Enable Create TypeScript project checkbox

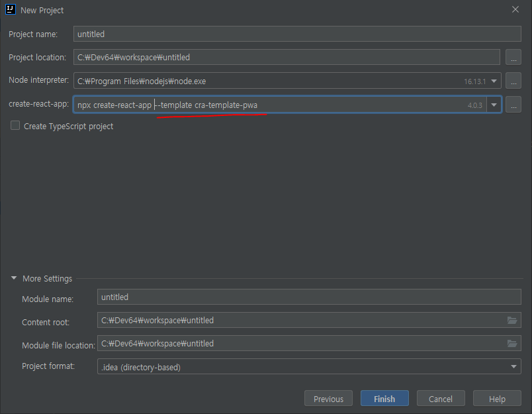[15, 126]
